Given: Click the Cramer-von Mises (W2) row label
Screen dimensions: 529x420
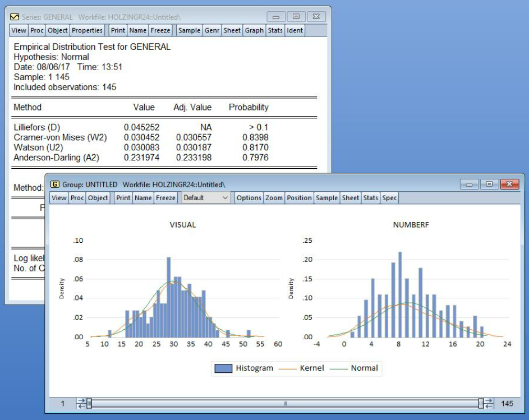Looking at the screenshot, I should coord(60,137).
